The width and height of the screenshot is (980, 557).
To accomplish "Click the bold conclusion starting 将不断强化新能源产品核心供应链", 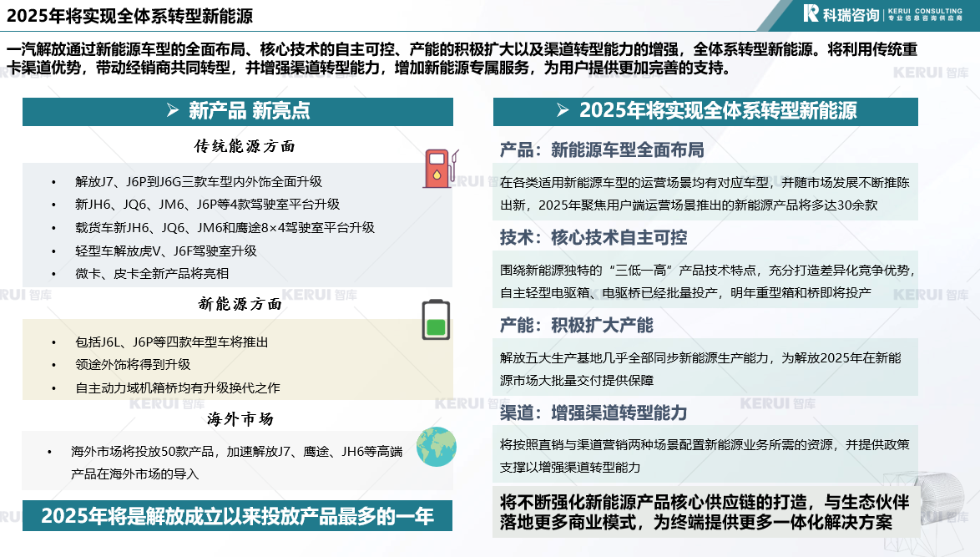I will tap(705, 512).
